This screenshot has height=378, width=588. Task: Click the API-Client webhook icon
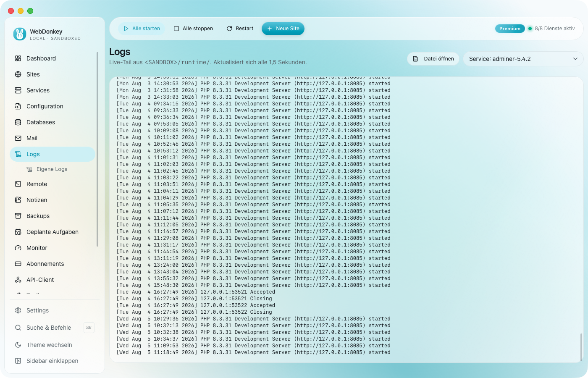18,280
